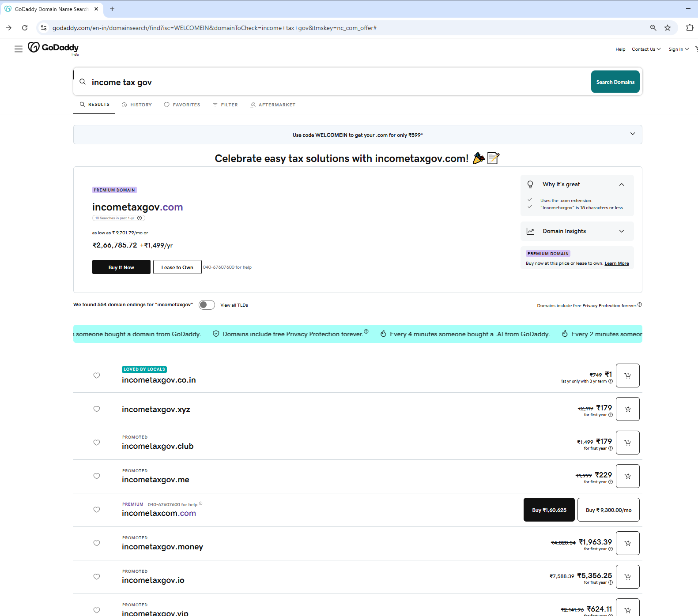Click the incometaxgov.co.in domain name
698x616 pixels.
tap(159, 380)
